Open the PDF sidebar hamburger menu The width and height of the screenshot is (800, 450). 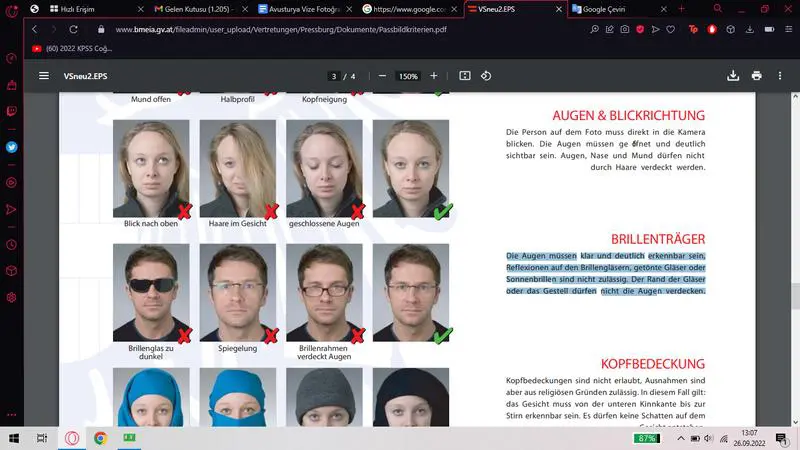point(43,76)
